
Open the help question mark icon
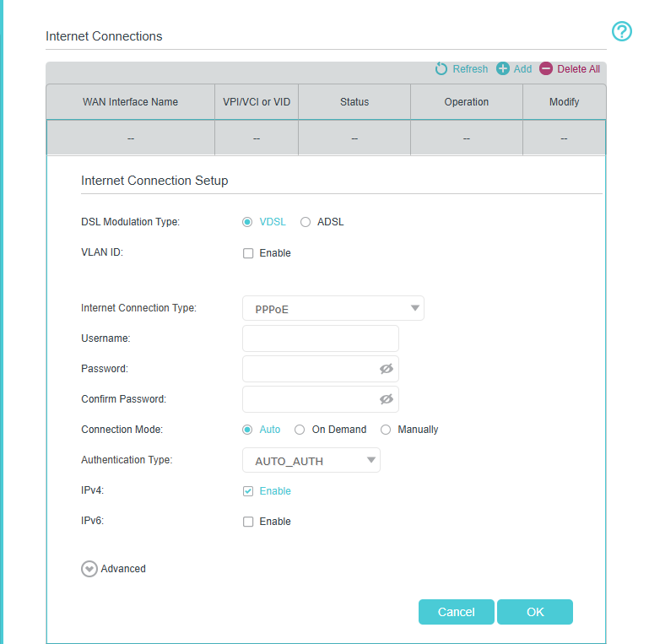(x=621, y=32)
